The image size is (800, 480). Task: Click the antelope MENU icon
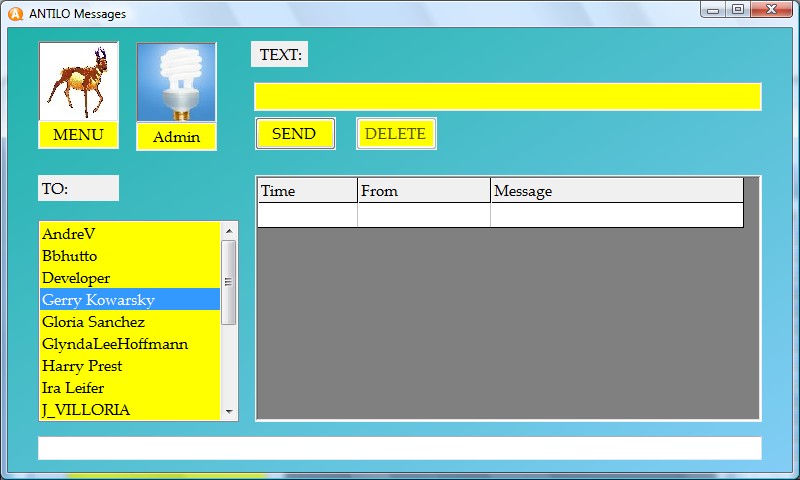pos(78,83)
